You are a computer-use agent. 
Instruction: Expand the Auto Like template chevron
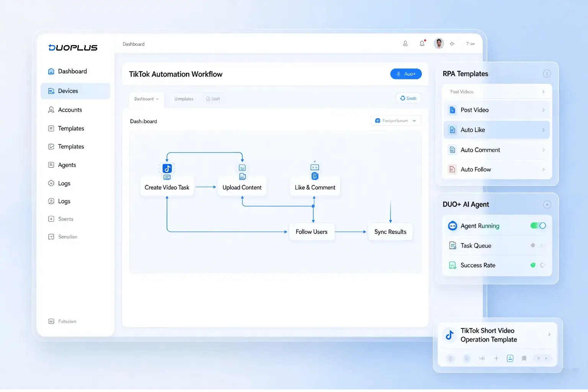(x=543, y=130)
